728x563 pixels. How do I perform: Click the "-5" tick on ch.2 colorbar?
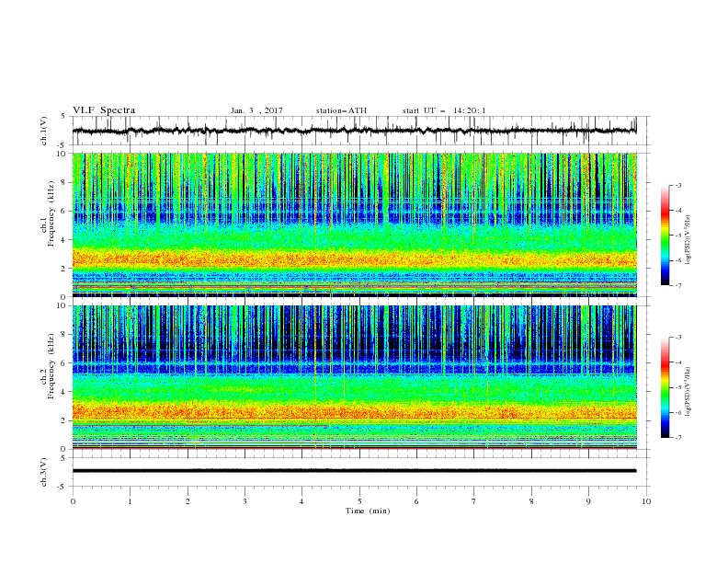click(x=677, y=387)
